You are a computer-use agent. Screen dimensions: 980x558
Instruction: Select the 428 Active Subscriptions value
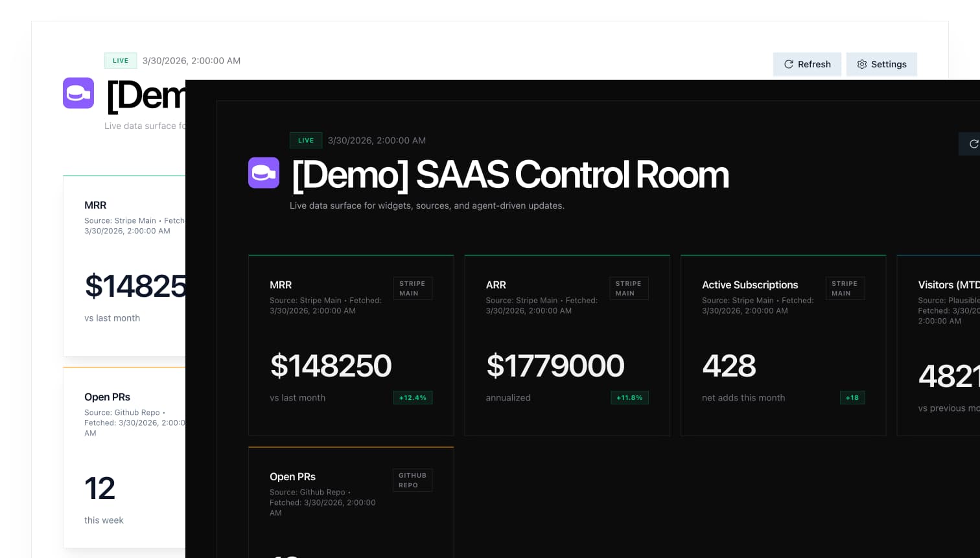coord(729,366)
